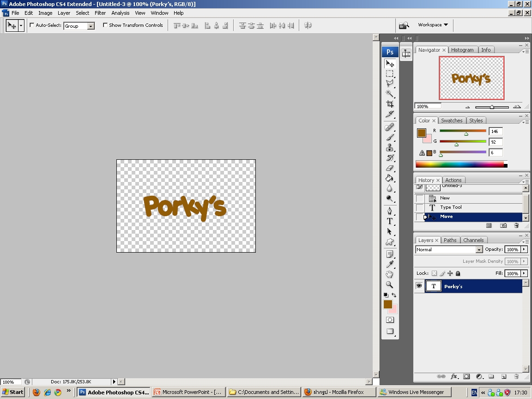Set history brush source for New state
This screenshot has height=399, width=532.
(420, 198)
